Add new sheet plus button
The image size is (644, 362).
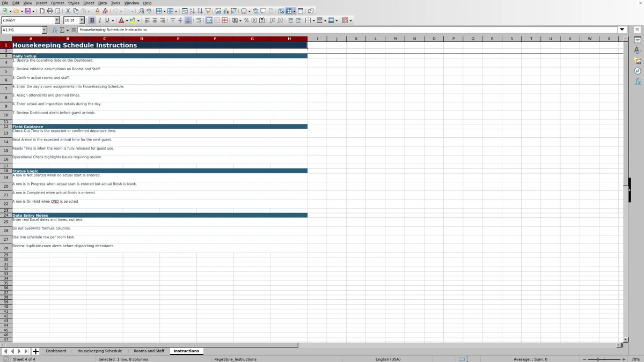(x=35, y=351)
